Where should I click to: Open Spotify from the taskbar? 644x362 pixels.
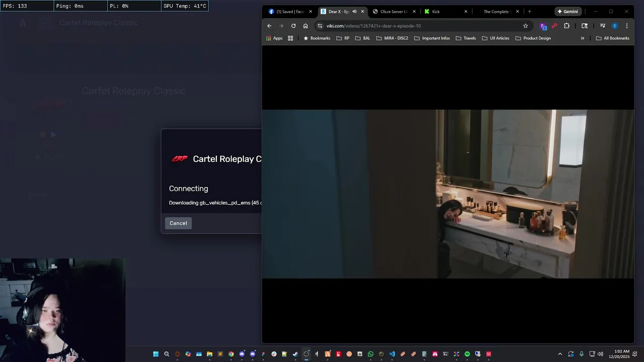[467, 354]
